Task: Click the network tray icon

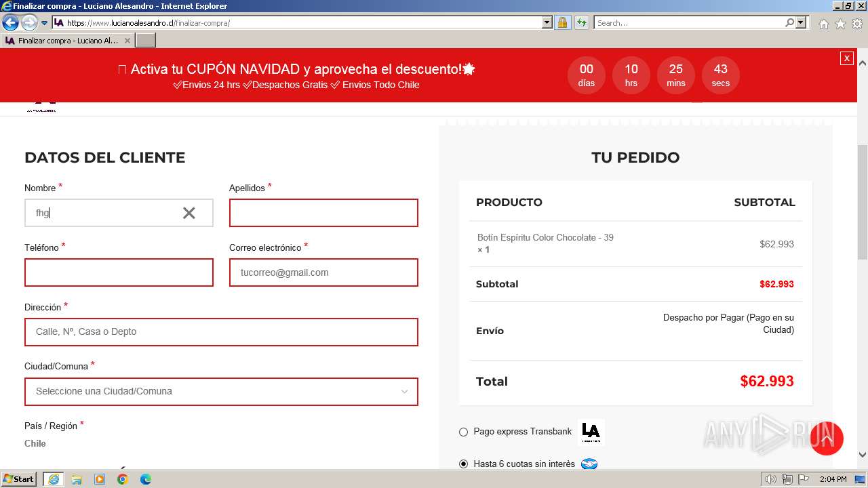Action: pyautogui.click(x=787, y=479)
